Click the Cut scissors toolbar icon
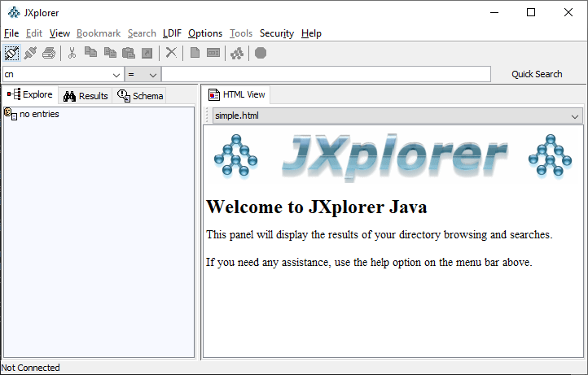 [72, 53]
